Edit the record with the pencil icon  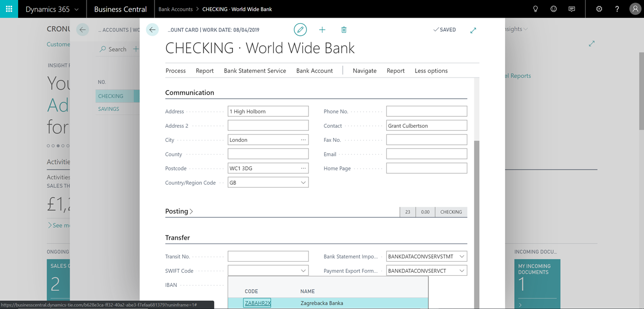300,30
